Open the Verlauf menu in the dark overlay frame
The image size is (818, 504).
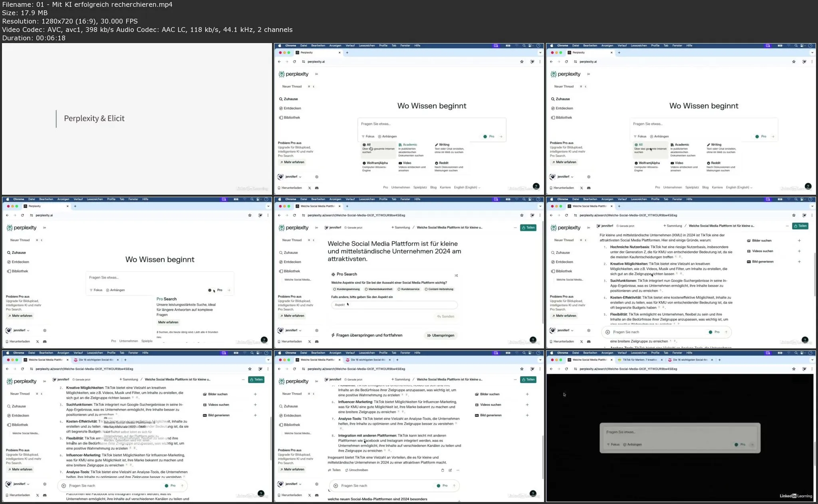(622, 353)
